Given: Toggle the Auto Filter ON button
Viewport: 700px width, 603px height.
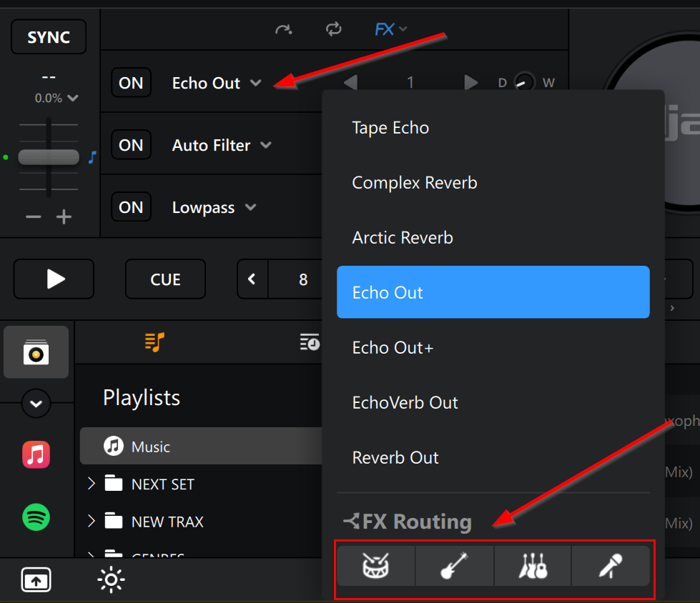Looking at the screenshot, I should pos(131,145).
